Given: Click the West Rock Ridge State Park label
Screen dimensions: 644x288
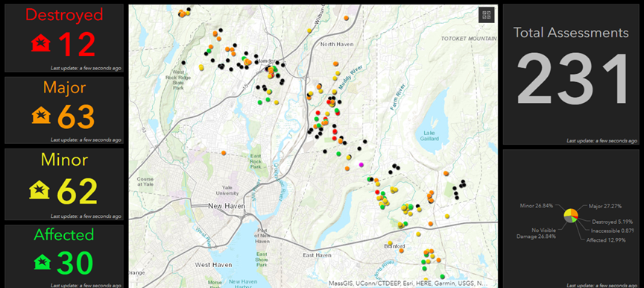Looking at the screenshot, I should tap(178, 80).
